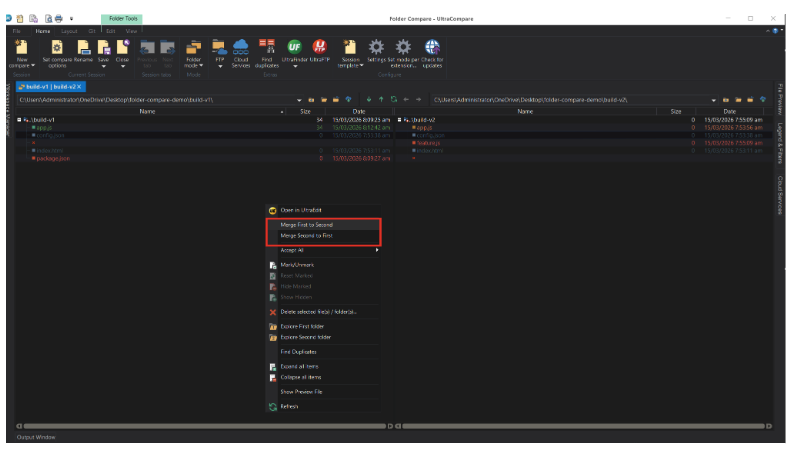Image resolution: width=792 pixels, height=449 pixels.
Task: Choose Expand all items
Action: point(323,367)
